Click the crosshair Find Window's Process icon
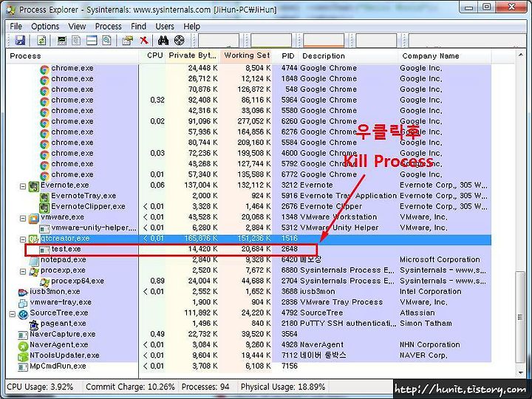532x399 pixels. click(179, 41)
